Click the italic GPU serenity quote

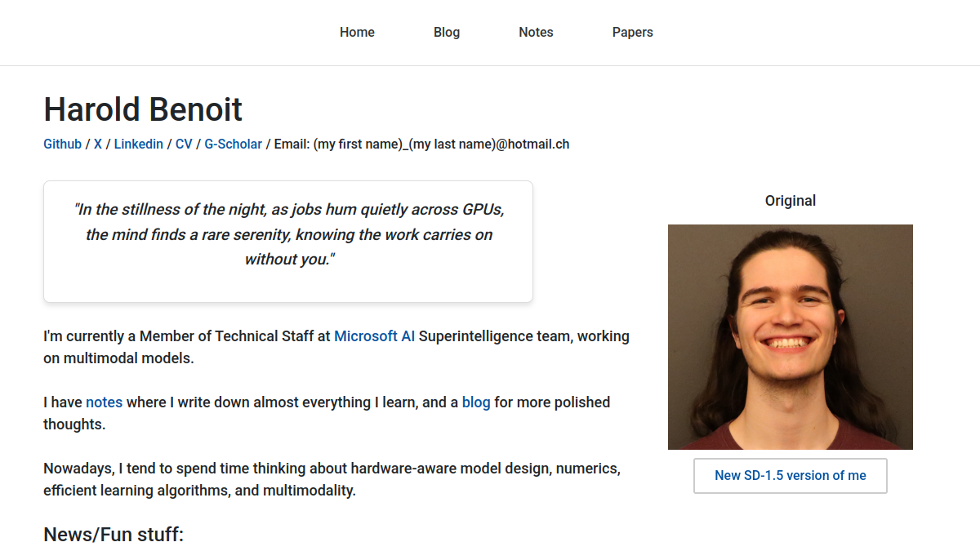(x=288, y=234)
